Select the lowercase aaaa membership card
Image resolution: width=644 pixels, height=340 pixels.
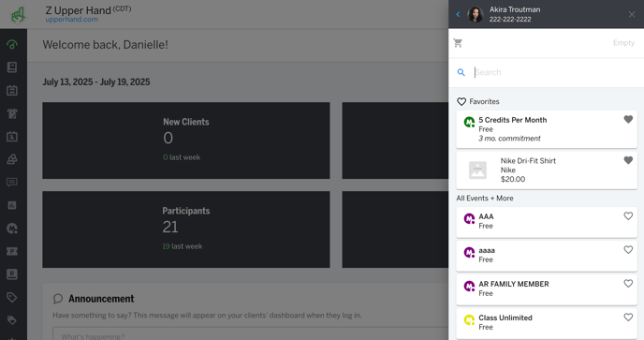pyautogui.click(x=547, y=256)
